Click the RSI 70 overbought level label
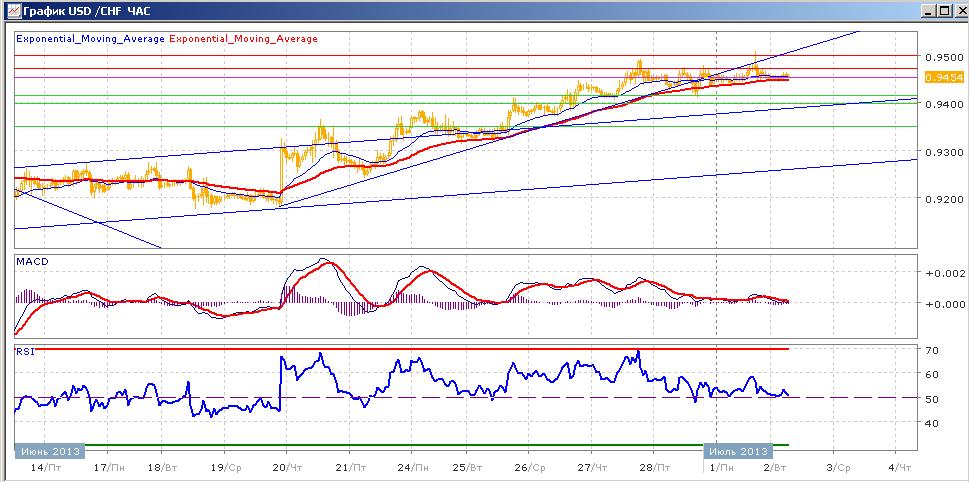Screen dimensions: 970x482 pyautogui.click(x=933, y=350)
